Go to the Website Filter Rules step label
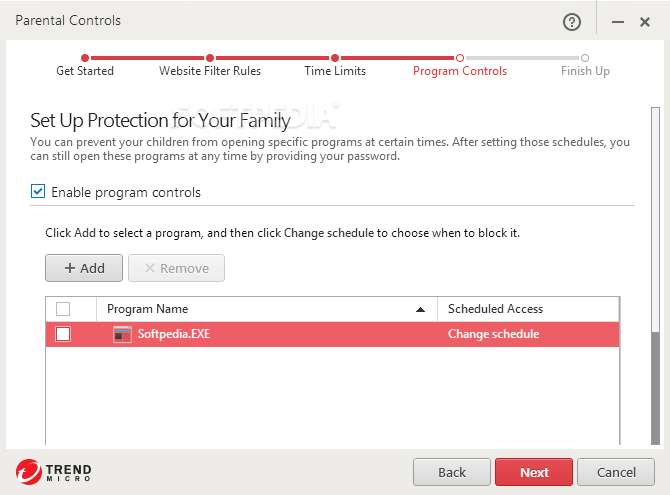Viewport: 670px width, 495px height. click(x=210, y=71)
